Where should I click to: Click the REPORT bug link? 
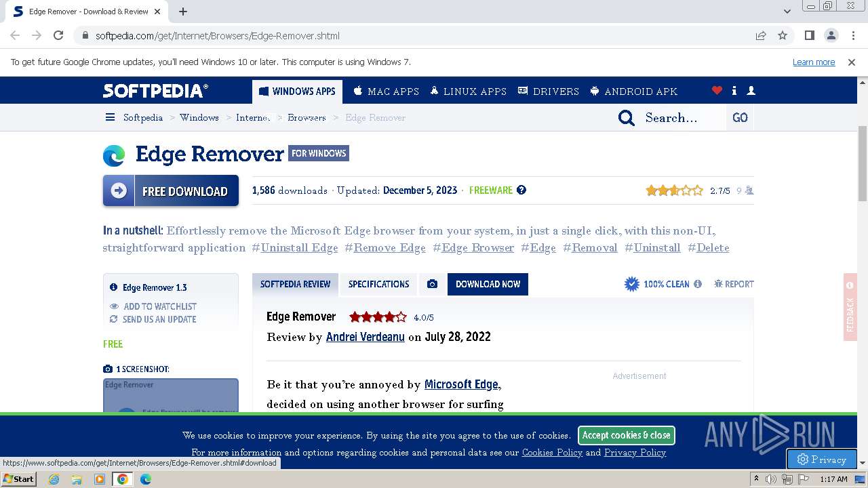(734, 284)
